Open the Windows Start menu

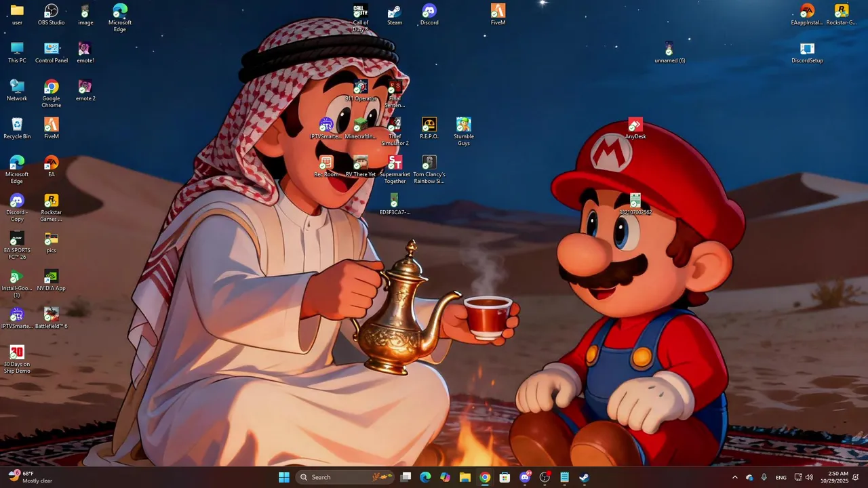pyautogui.click(x=284, y=477)
